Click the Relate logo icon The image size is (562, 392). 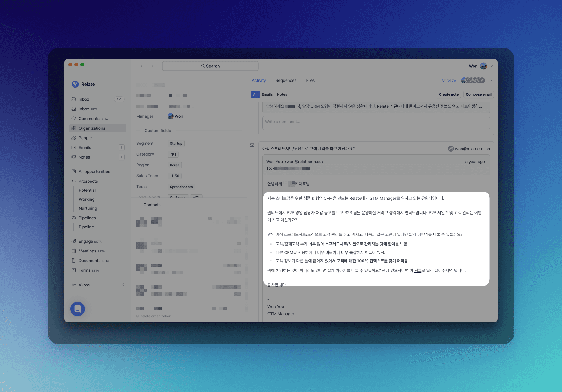[x=75, y=84]
